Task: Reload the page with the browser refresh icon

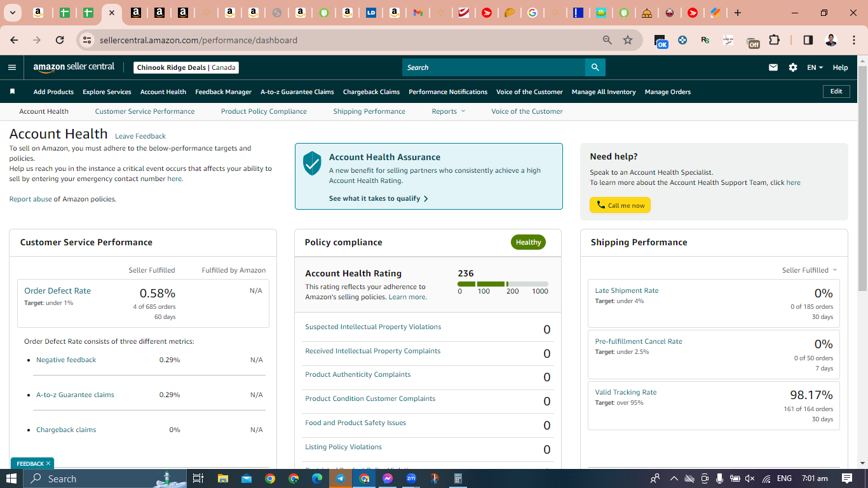Action: pos(60,40)
